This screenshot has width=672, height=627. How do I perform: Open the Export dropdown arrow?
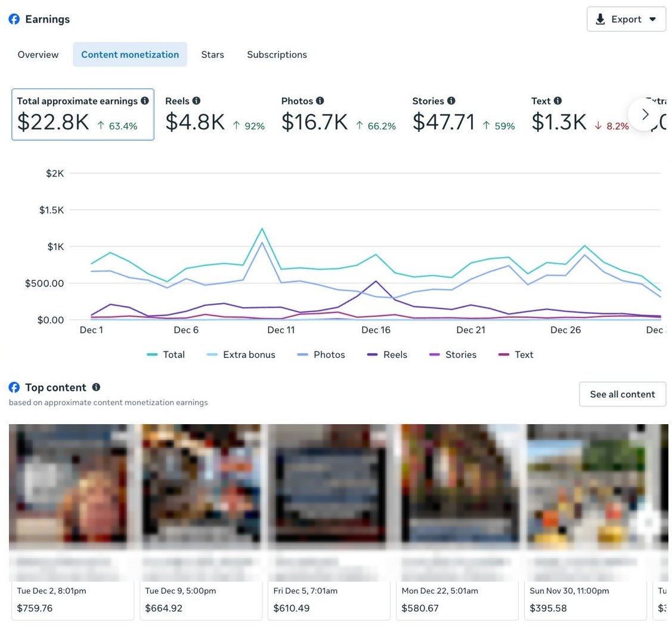point(652,18)
